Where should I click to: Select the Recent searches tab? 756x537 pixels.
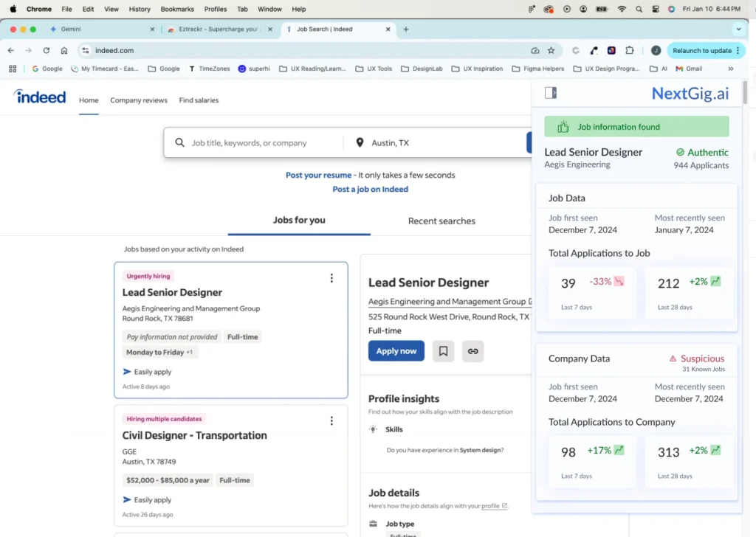[441, 221]
